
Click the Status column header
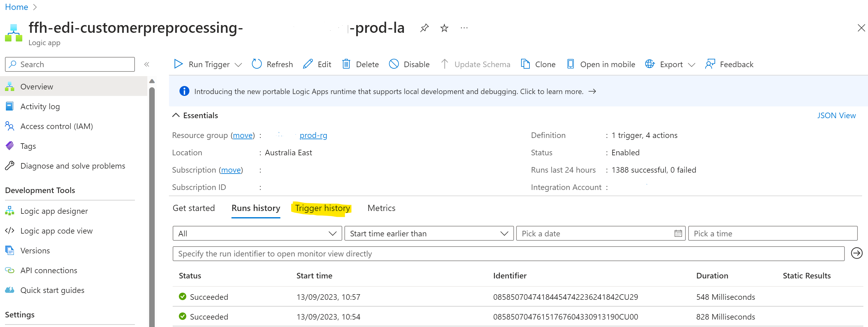pos(190,276)
